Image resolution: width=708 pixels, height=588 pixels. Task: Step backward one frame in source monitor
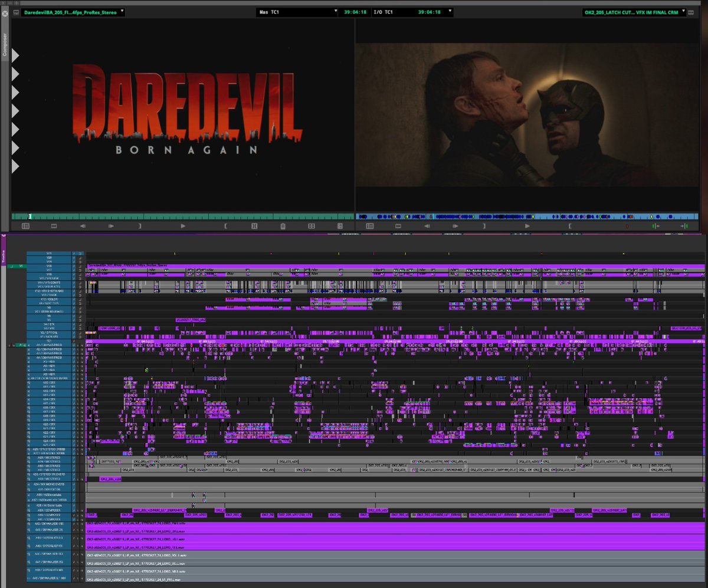tap(83, 226)
